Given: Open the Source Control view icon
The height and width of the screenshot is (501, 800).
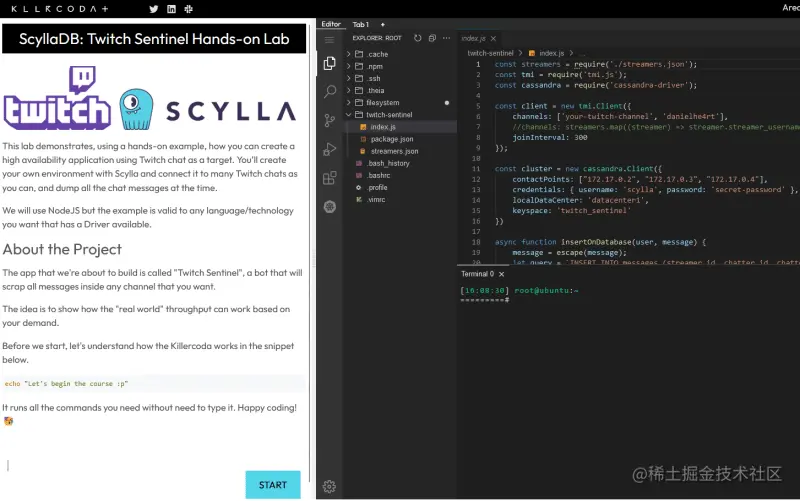Looking at the screenshot, I should [330, 120].
